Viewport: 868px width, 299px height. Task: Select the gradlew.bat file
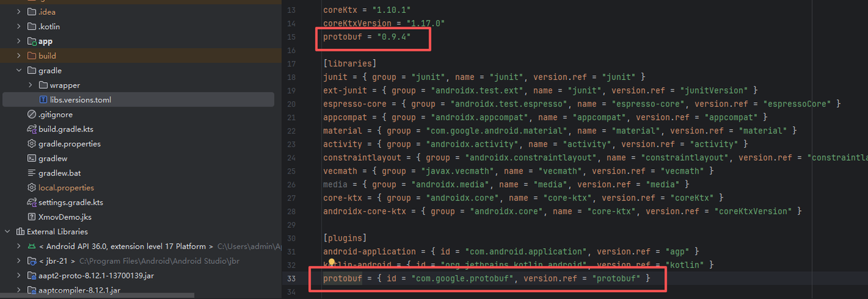[x=60, y=173]
